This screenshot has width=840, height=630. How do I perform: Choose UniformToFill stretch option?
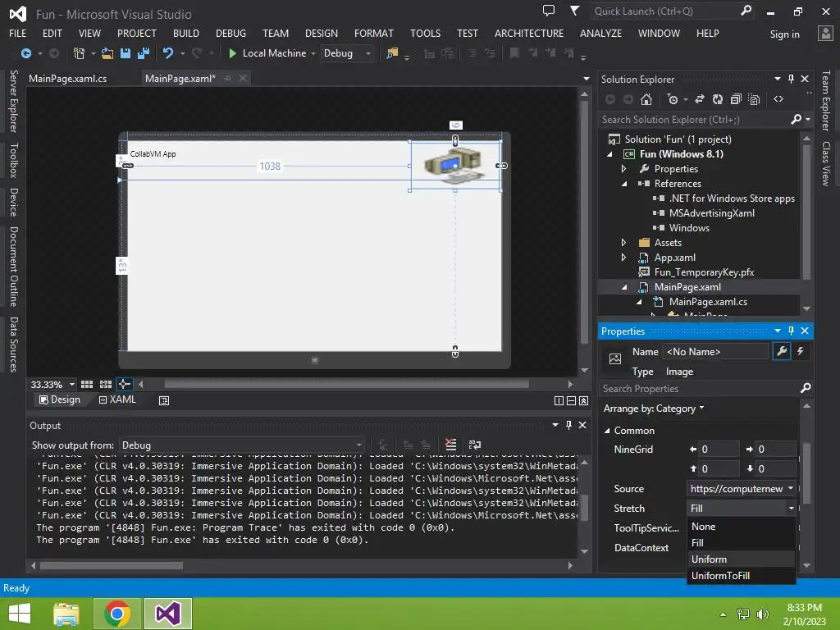tap(741, 576)
